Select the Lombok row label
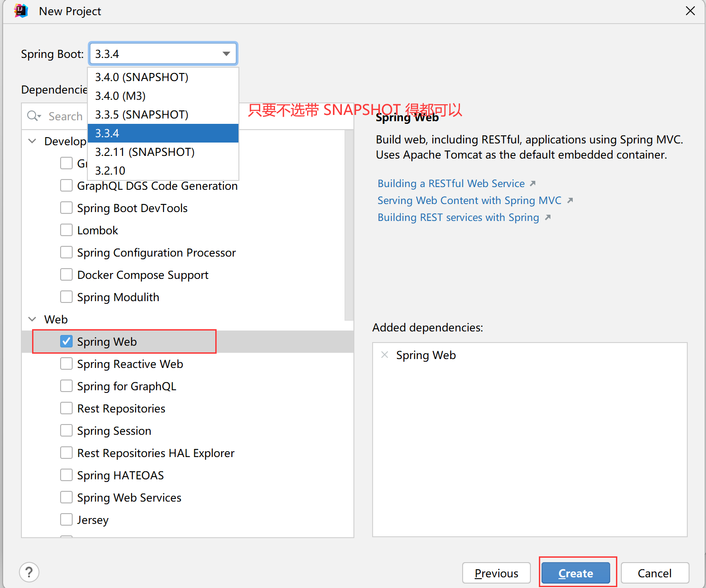The height and width of the screenshot is (588, 706). point(98,230)
